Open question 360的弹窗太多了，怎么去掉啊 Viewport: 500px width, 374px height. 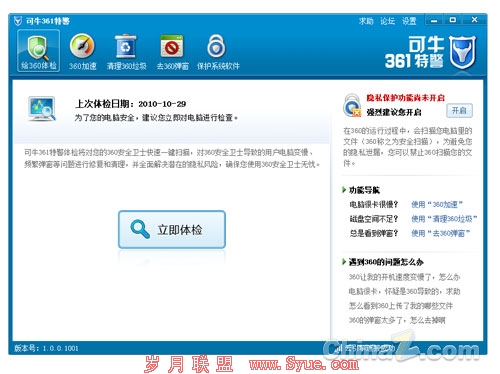point(397,320)
